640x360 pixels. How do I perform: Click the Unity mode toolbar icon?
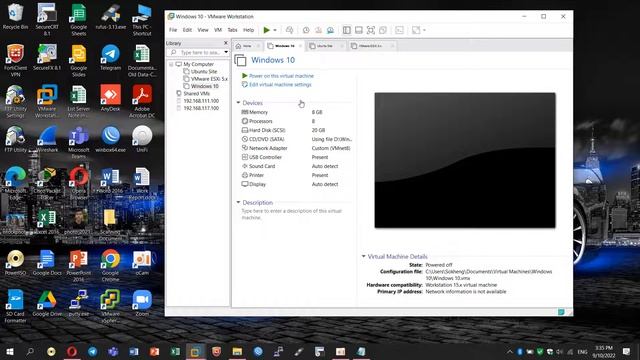(383, 30)
